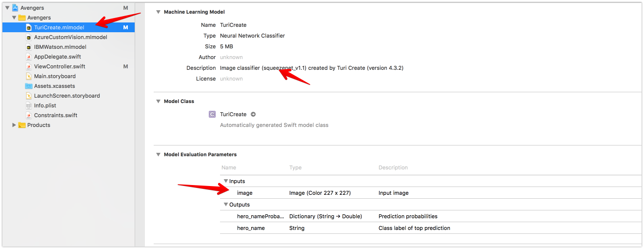Image resolution: width=644 pixels, height=249 pixels.
Task: Expand the Products folder triangle
Action: click(14, 125)
